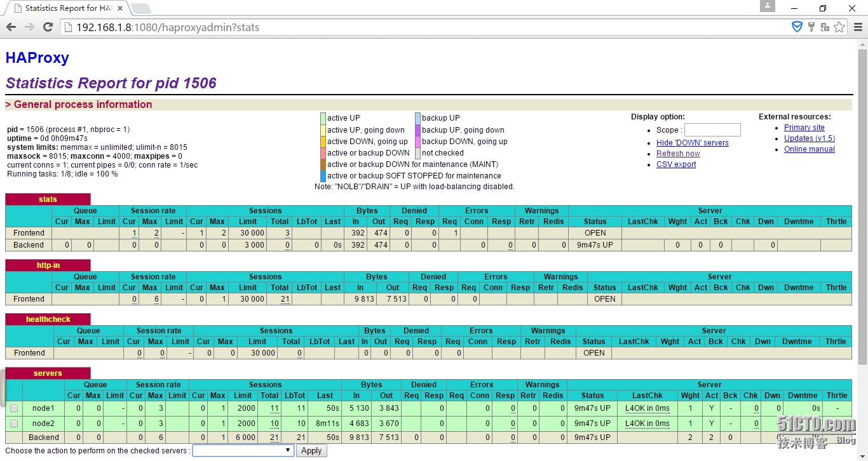
Task: Click the Scope input field
Action: 712,130
